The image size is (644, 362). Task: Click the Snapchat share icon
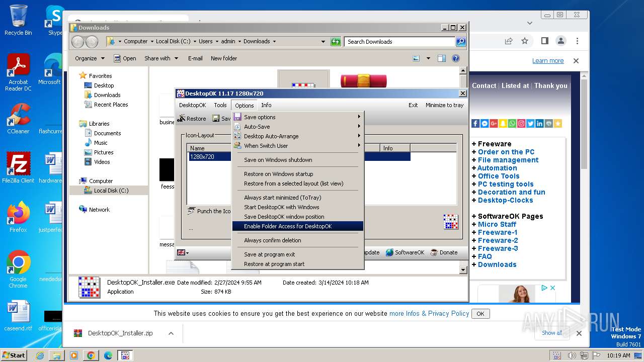(x=503, y=123)
